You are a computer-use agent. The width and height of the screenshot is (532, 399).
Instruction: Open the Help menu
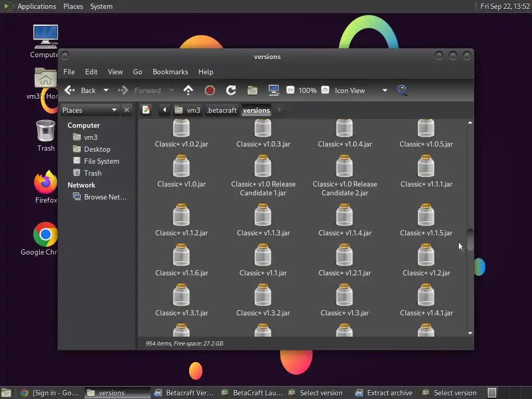[x=206, y=72]
